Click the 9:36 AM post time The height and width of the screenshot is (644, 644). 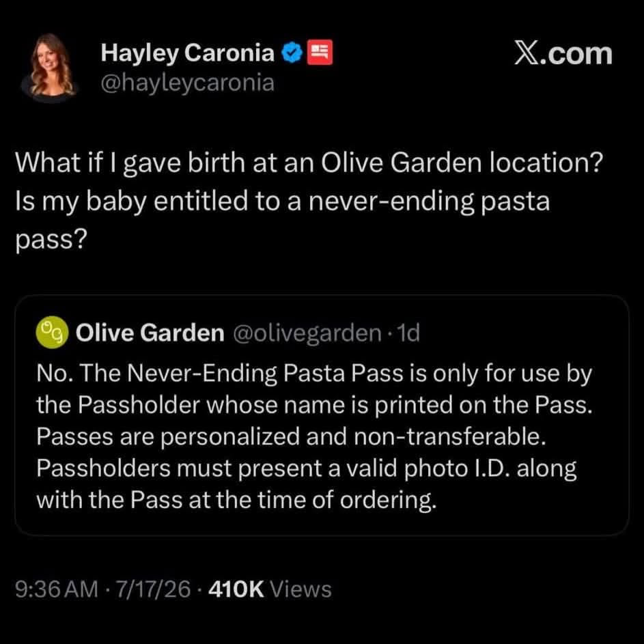point(57,589)
